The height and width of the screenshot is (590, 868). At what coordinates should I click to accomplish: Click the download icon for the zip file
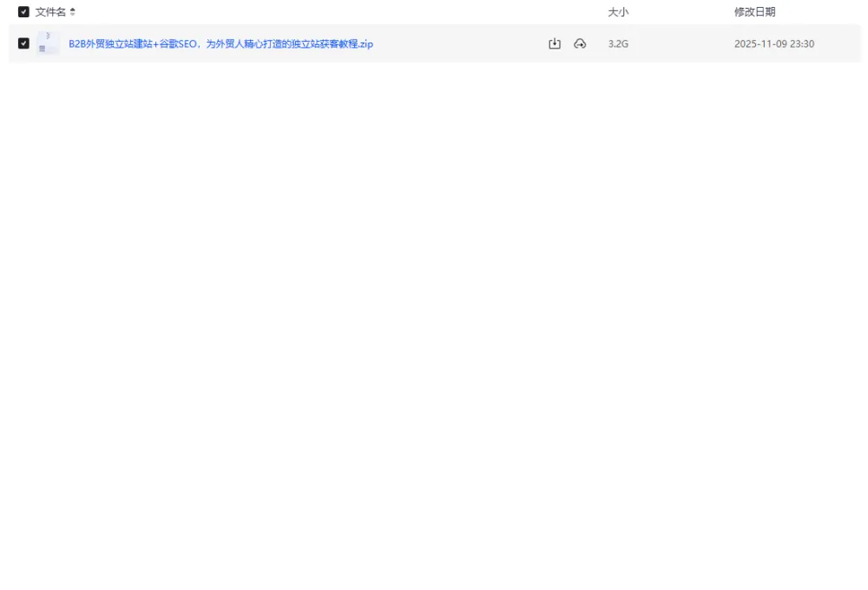point(555,43)
